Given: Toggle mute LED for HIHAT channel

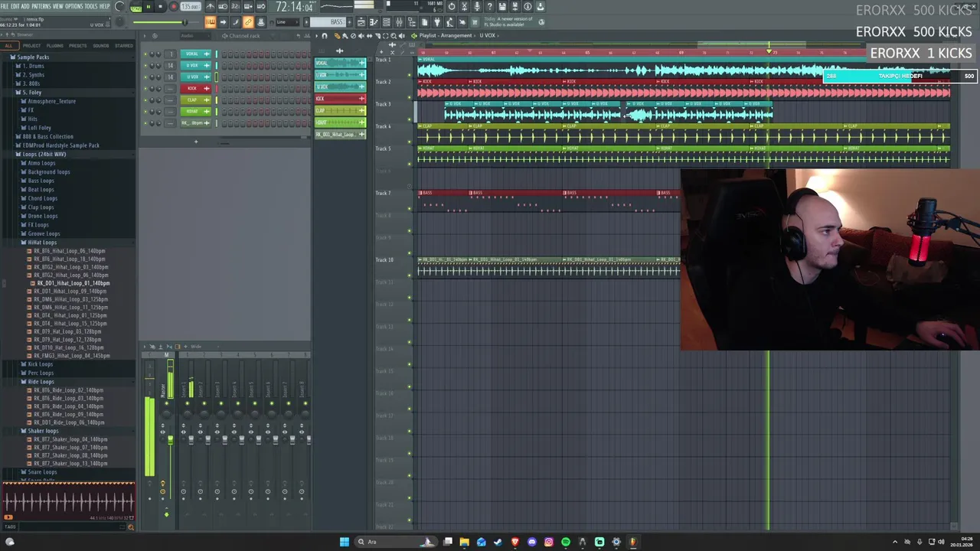Looking at the screenshot, I should point(145,112).
